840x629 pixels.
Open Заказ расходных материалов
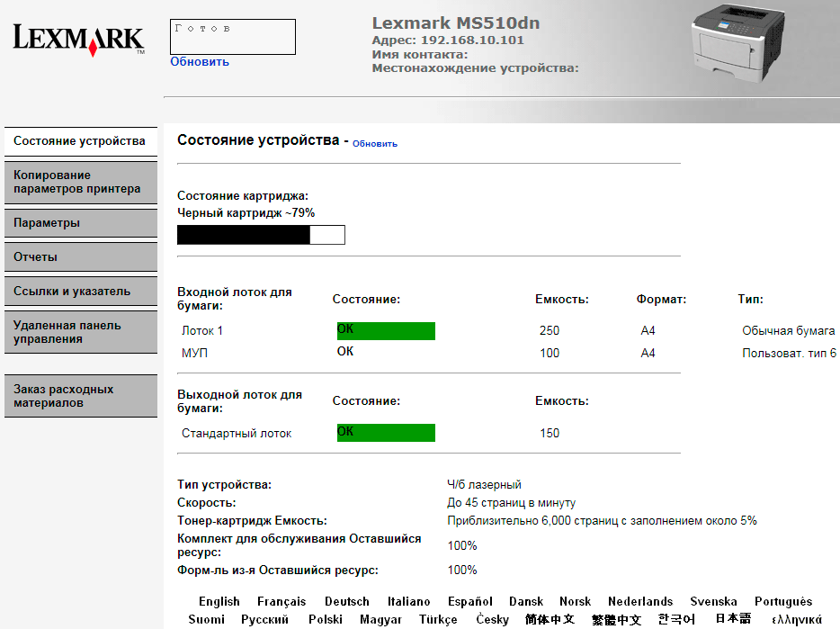81,396
